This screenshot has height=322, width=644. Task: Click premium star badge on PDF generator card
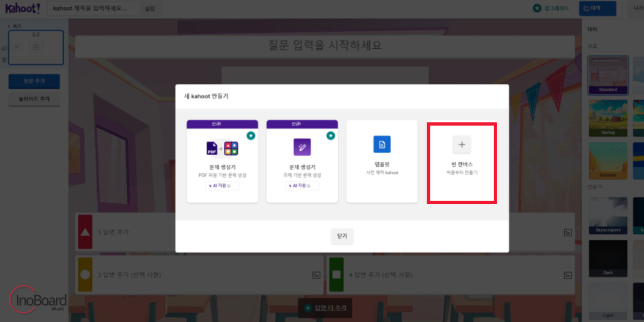coord(251,136)
